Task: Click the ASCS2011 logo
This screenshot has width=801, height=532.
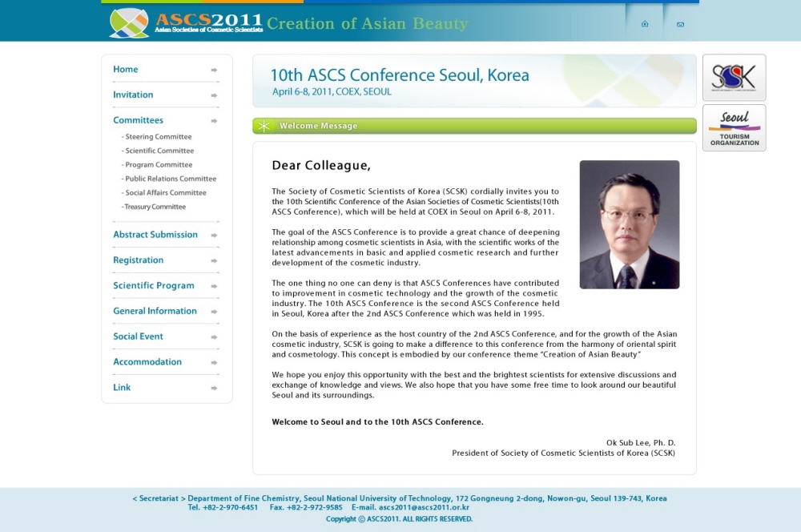Action: 187,22
